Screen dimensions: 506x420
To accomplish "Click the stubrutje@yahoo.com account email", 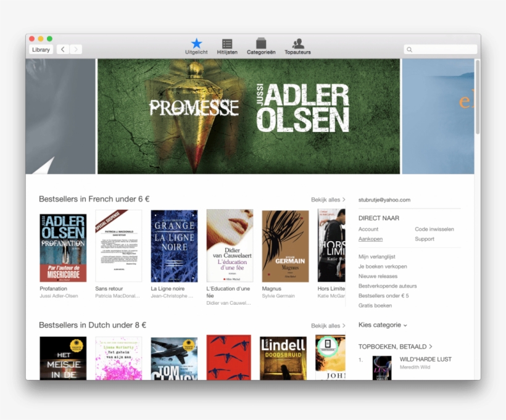I will [x=384, y=200].
